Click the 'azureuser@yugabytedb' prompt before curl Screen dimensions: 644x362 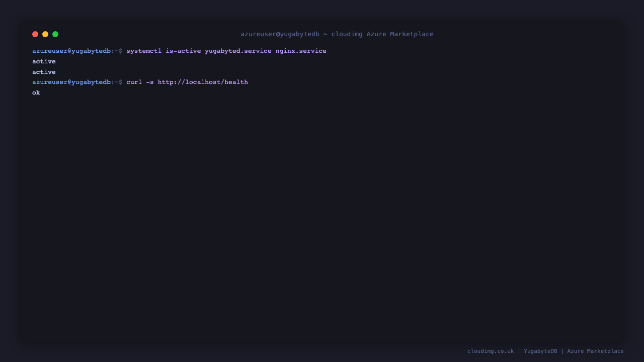pyautogui.click(x=71, y=82)
